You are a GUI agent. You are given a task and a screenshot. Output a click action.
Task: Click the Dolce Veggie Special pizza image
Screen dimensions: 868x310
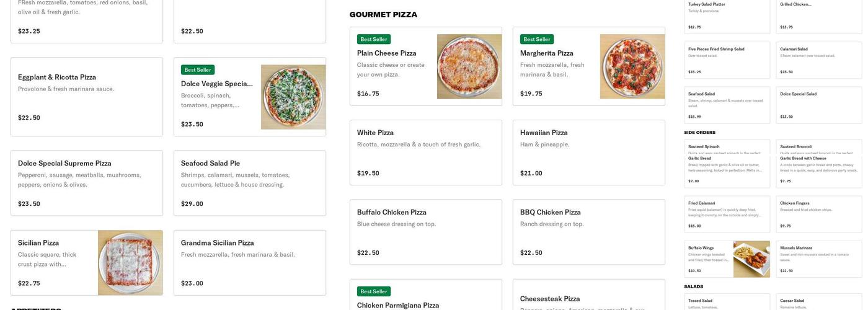pos(293,97)
